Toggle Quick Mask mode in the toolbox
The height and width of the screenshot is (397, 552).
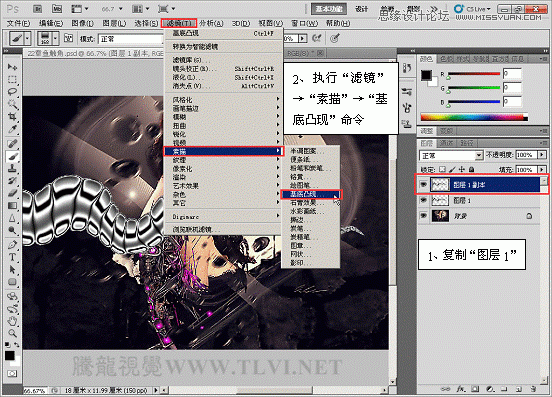click(x=12, y=373)
